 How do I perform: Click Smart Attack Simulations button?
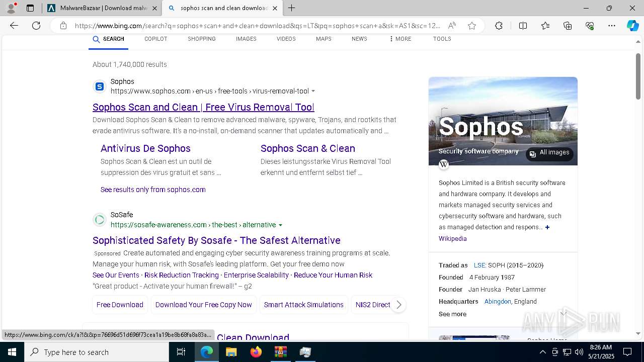pos(303,305)
